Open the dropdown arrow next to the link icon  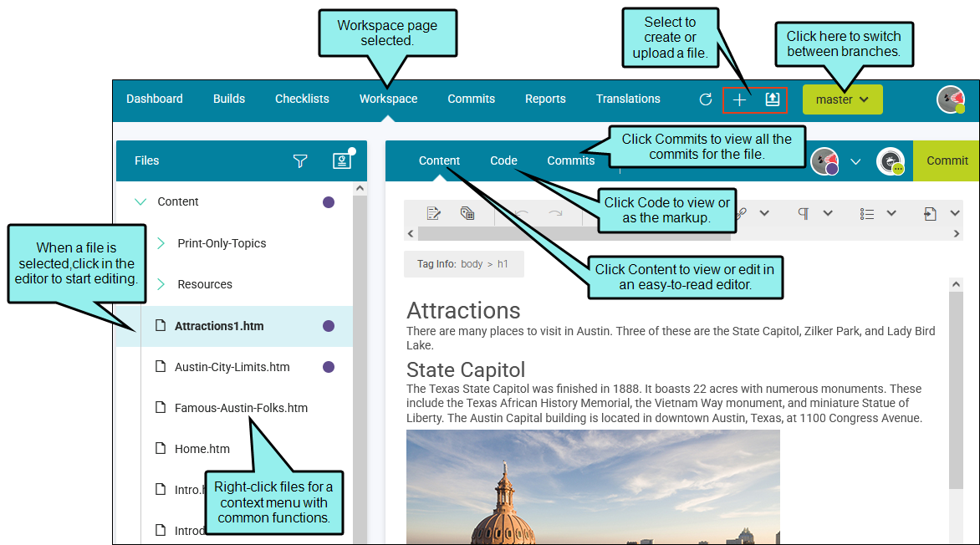[x=764, y=213]
